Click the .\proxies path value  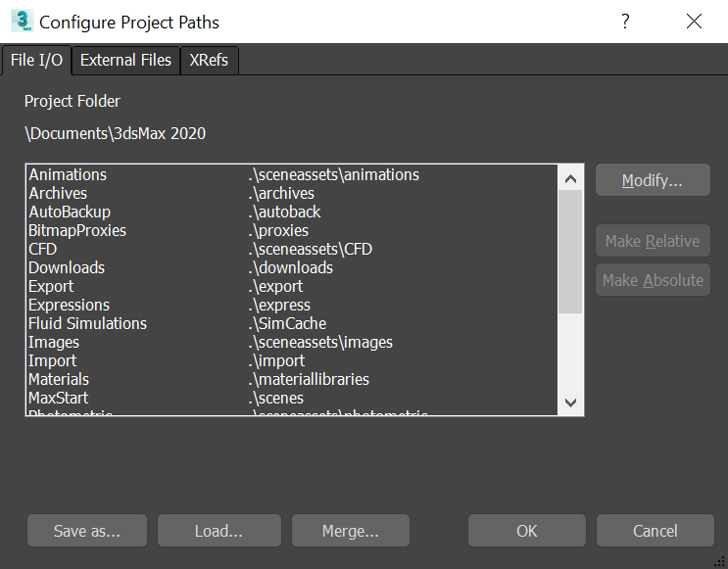coord(278,231)
